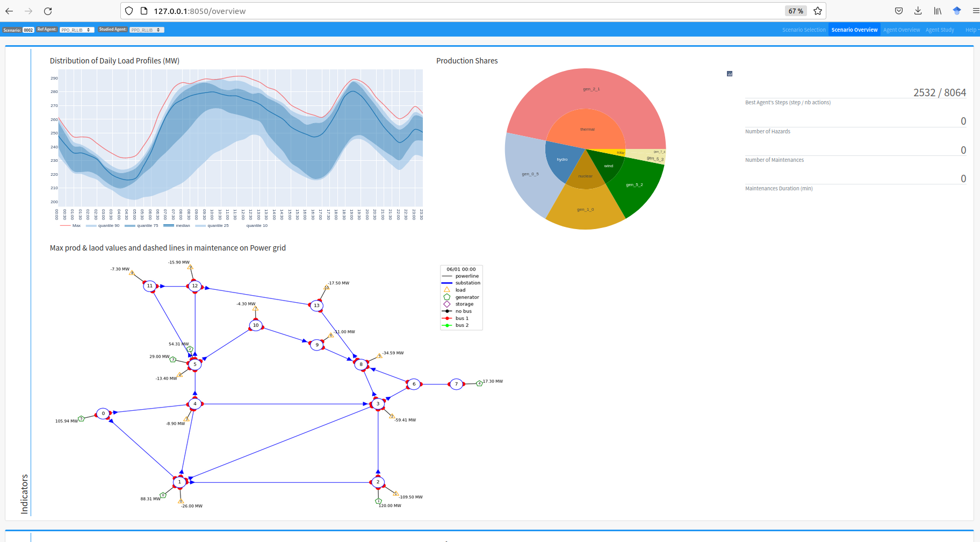Expand the Help menu
The width and height of the screenshot is (980, 542).
click(x=972, y=30)
